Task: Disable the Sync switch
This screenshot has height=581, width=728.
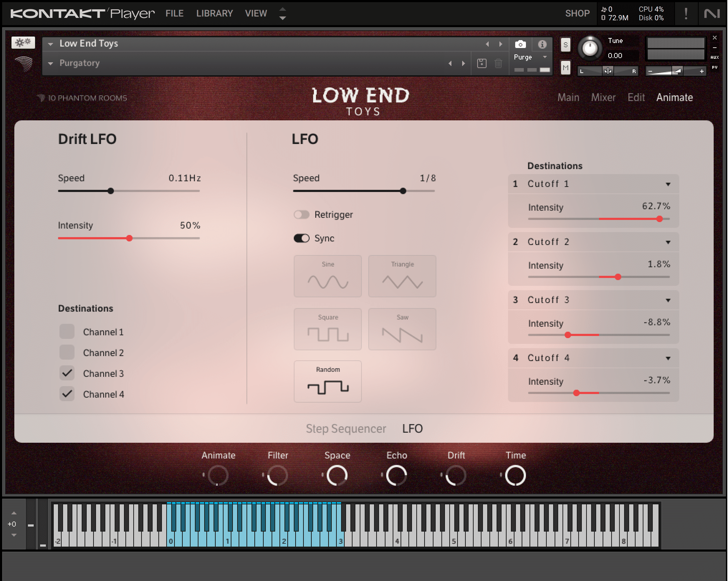Action: tap(301, 238)
